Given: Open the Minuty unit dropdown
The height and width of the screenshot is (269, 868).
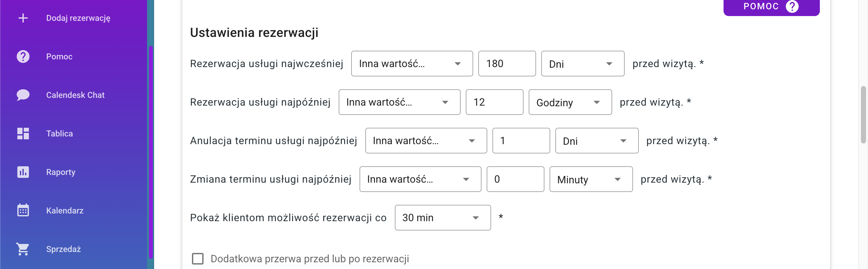Looking at the screenshot, I should (591, 179).
